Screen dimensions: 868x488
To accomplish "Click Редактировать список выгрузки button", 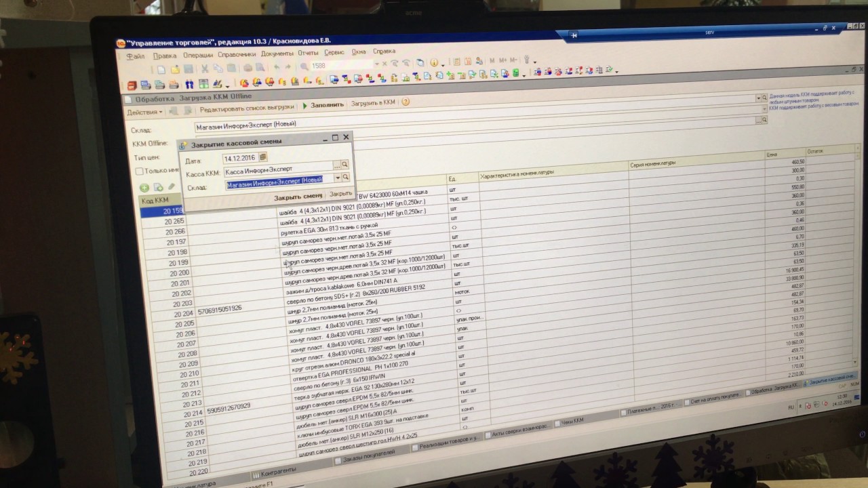I will [248, 107].
